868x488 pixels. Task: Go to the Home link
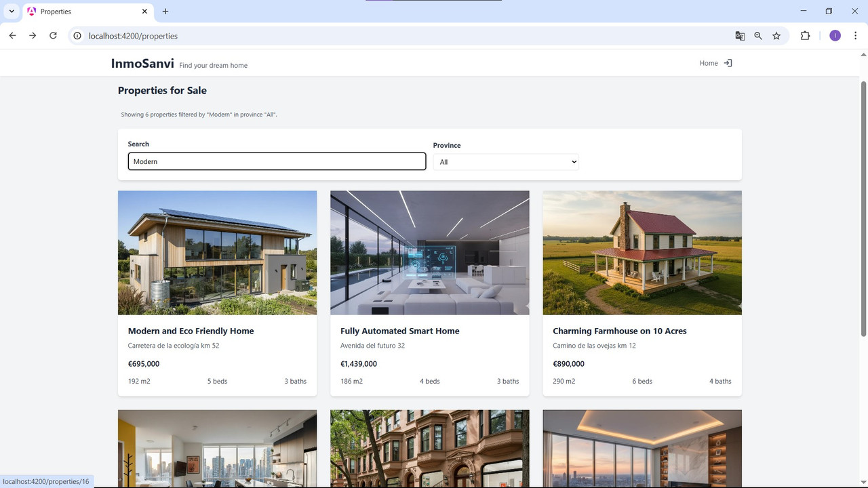[709, 63]
